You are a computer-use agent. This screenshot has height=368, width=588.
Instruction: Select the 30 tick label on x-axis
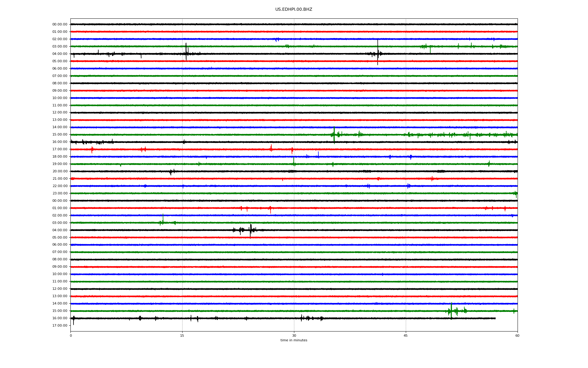[294, 335]
